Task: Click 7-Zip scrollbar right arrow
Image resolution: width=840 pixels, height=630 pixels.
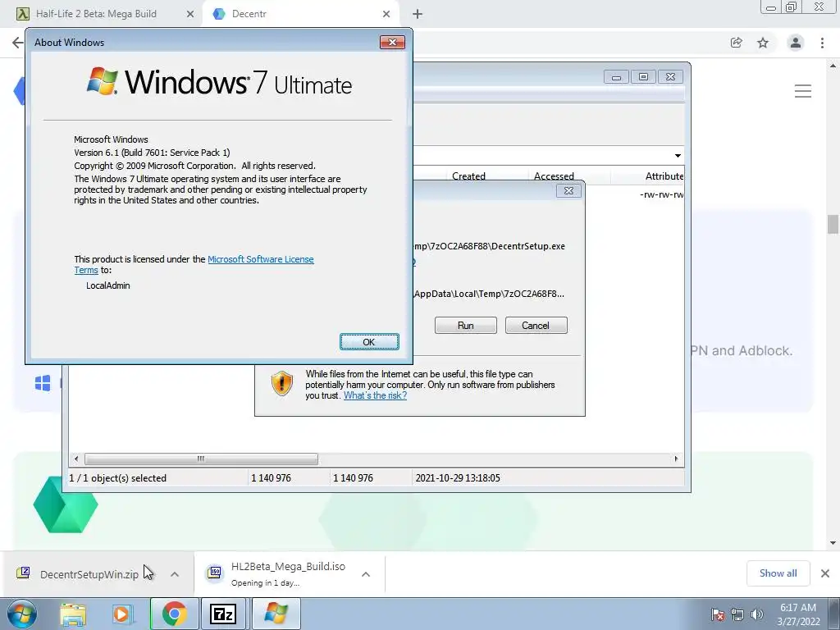Action: click(676, 459)
